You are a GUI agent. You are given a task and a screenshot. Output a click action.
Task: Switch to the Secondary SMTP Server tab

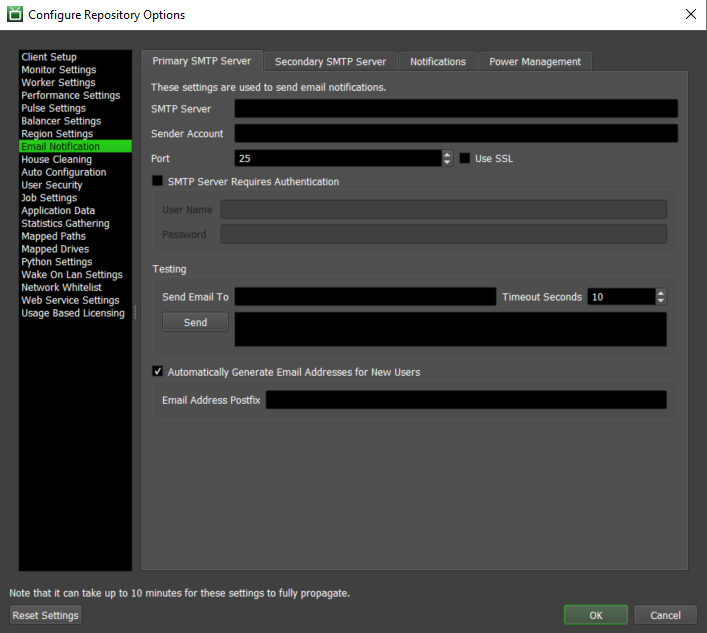click(x=331, y=62)
